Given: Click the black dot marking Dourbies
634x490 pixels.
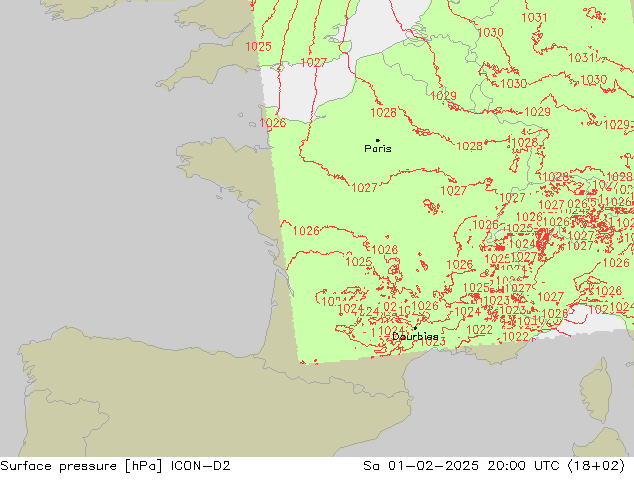Looking at the screenshot, I should pyautogui.click(x=415, y=328).
